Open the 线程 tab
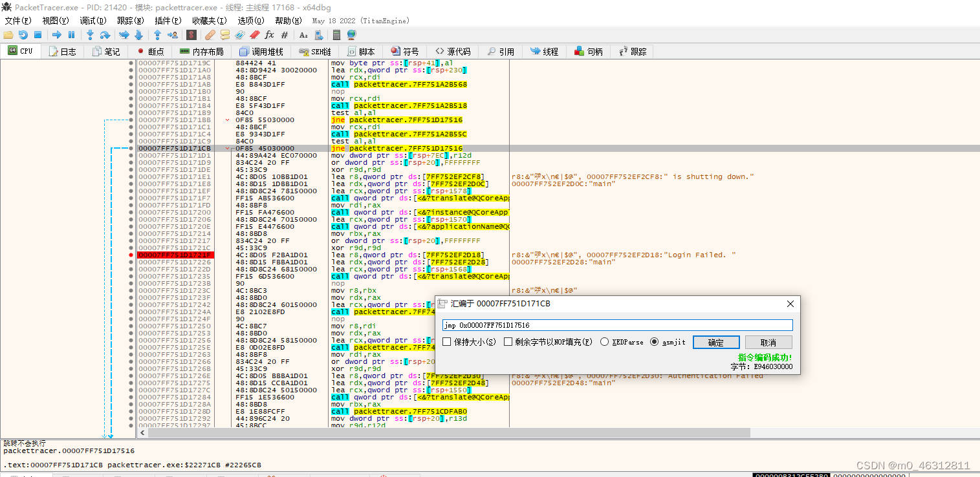Viewport: 980px width, 477px height. (545, 51)
